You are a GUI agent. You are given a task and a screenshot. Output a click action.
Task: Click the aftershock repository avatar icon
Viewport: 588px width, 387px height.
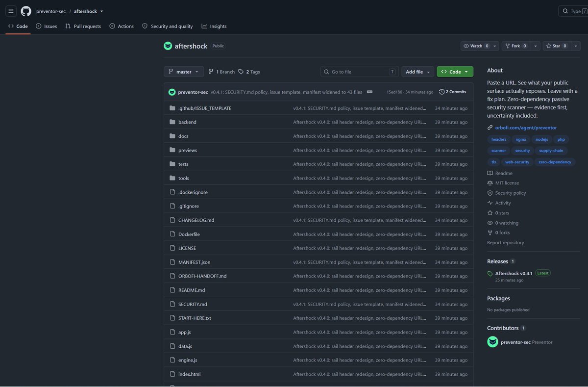[168, 46]
